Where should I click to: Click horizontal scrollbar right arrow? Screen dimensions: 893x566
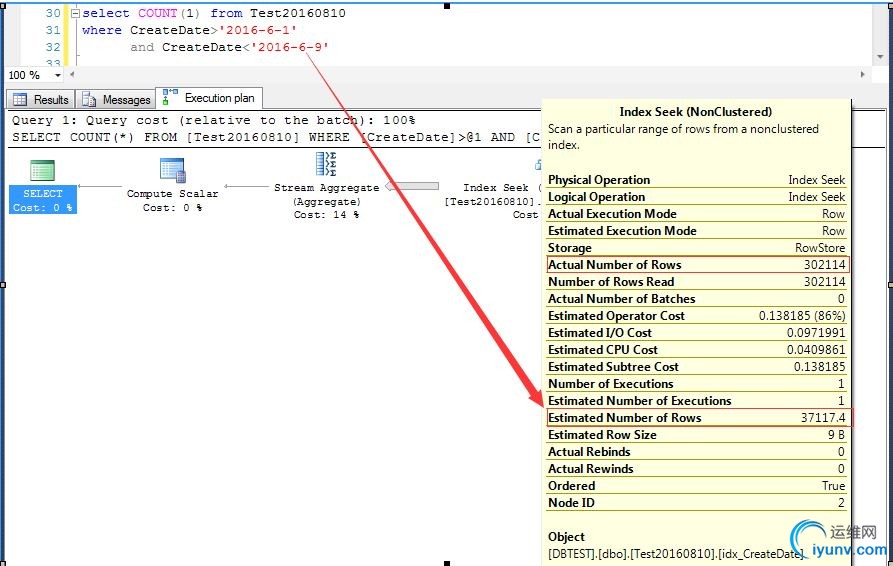click(863, 75)
